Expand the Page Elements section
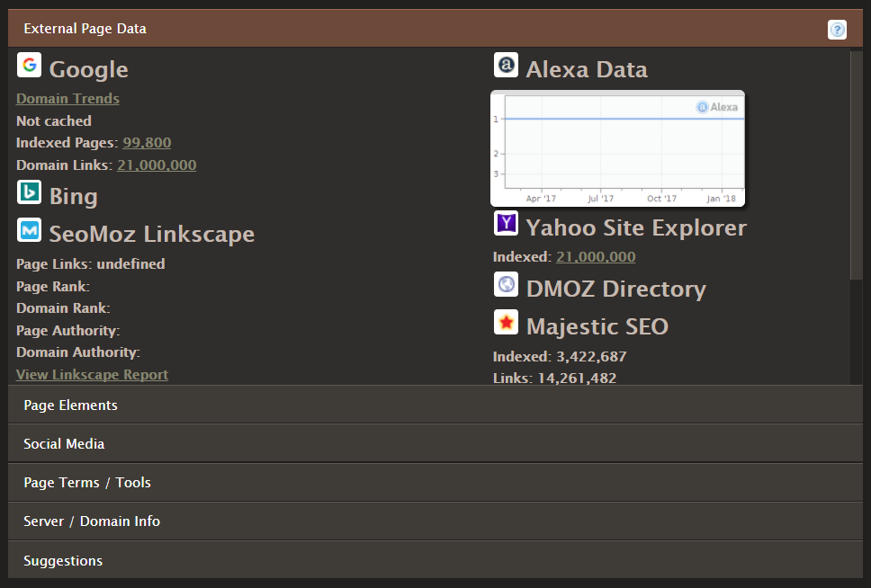871x588 pixels. pos(435,405)
